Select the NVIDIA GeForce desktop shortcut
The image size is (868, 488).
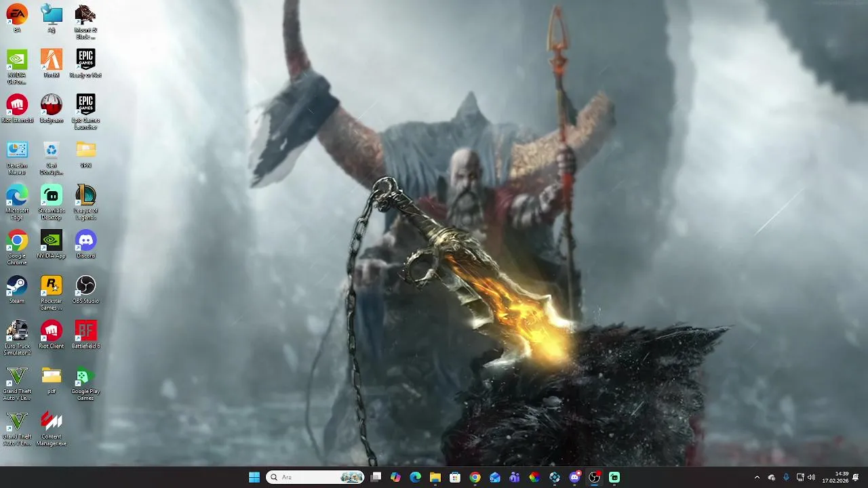click(x=17, y=66)
